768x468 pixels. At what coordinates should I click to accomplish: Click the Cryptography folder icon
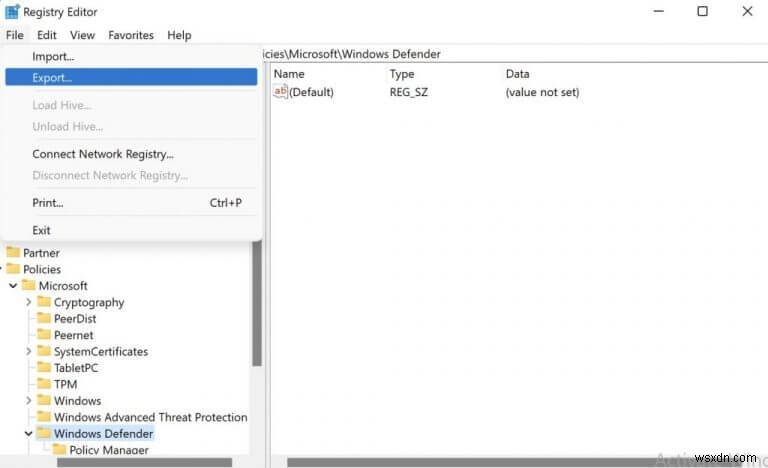pyautogui.click(x=44, y=302)
